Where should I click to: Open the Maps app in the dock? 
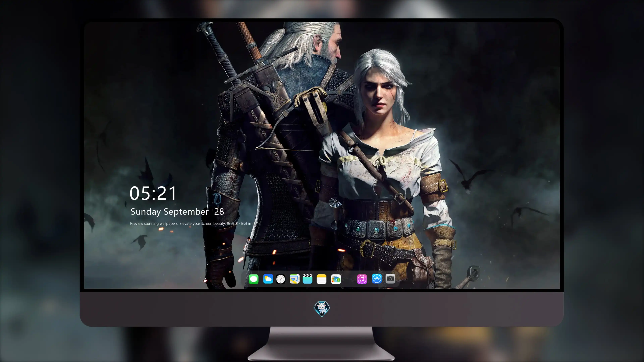click(x=294, y=279)
